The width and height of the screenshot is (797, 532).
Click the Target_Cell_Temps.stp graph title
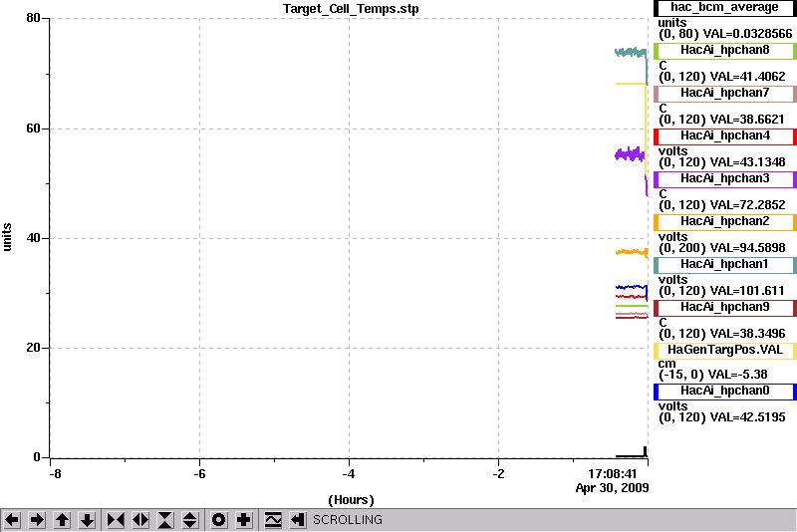[x=351, y=9]
